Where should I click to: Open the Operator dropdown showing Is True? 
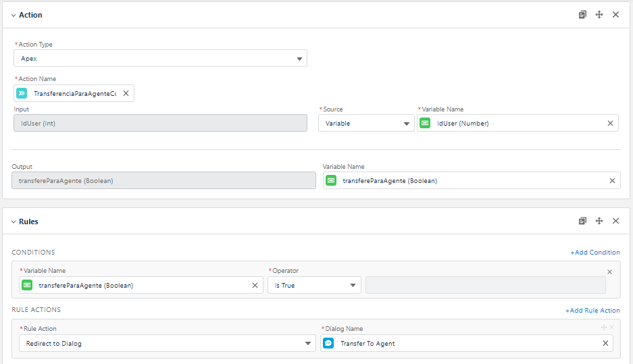[314, 285]
